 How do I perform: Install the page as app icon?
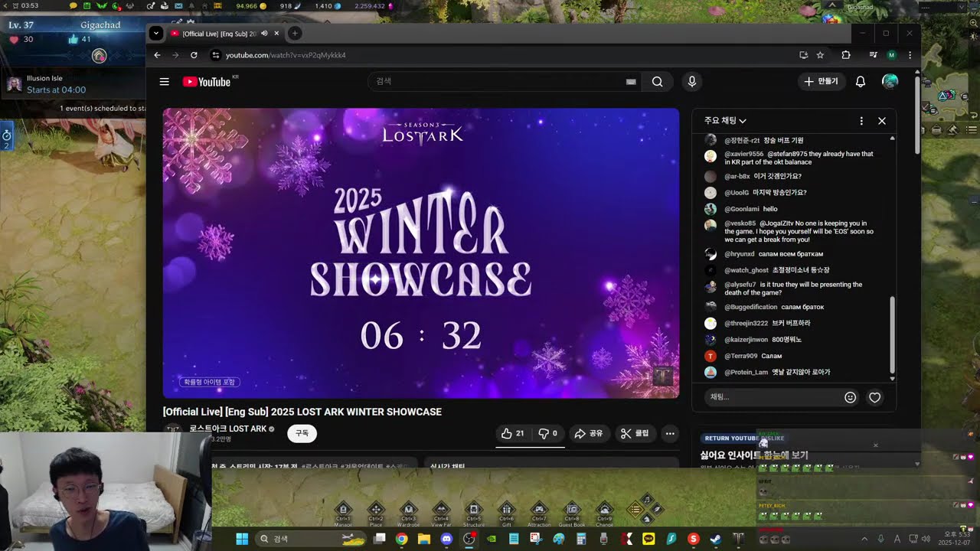(803, 55)
